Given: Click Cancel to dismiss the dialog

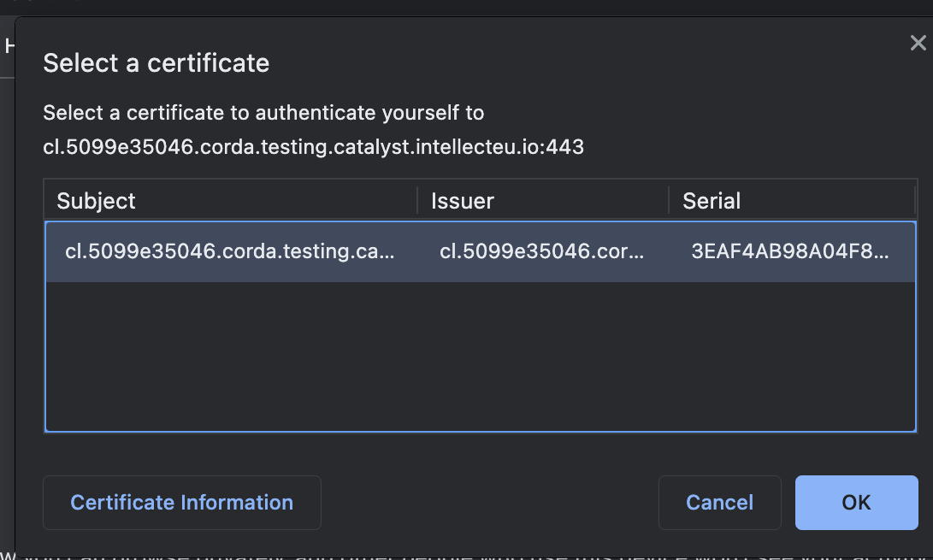Looking at the screenshot, I should click(719, 503).
